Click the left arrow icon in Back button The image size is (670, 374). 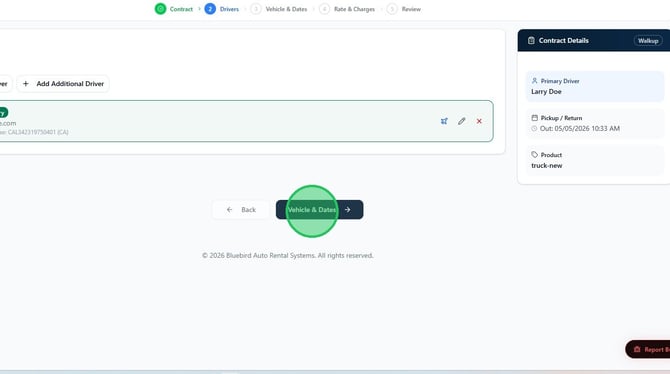[229, 209]
